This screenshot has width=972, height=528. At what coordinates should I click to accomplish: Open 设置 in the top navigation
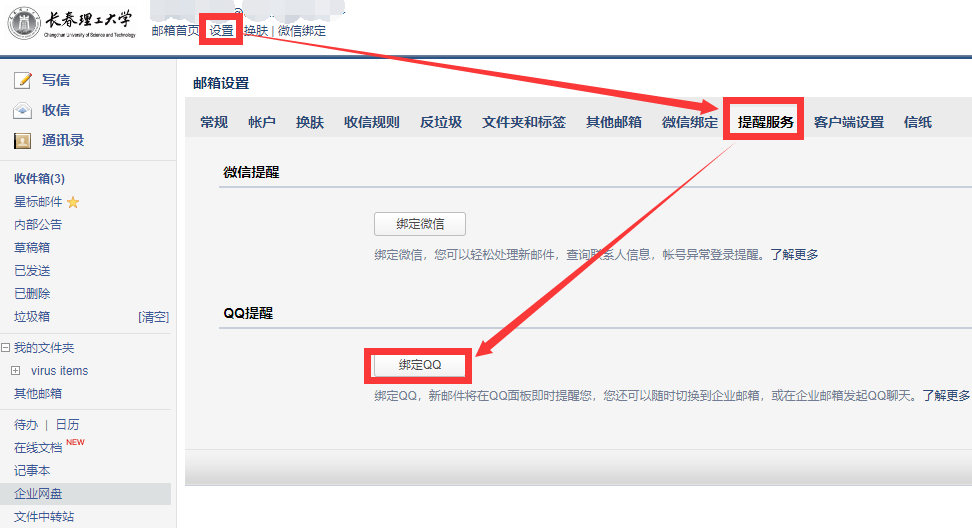coord(221,30)
